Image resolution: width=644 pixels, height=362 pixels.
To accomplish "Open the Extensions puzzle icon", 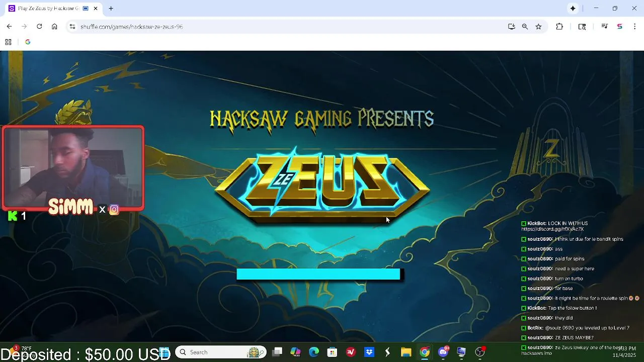I will [559, 27].
